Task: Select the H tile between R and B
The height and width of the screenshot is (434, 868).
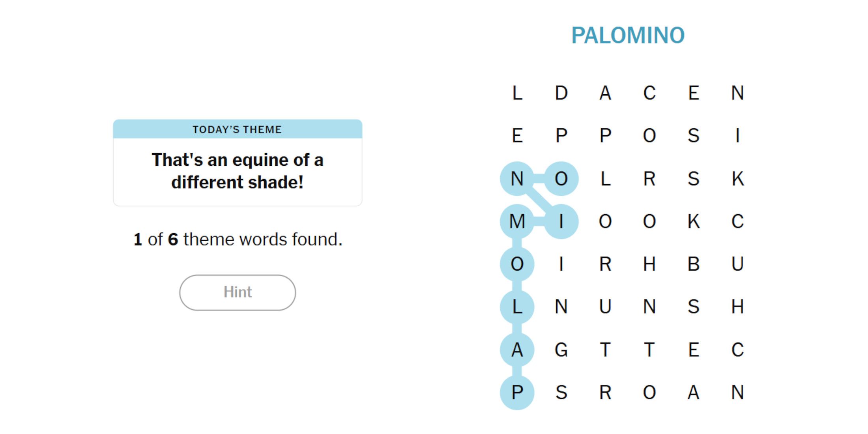Action: tap(649, 264)
